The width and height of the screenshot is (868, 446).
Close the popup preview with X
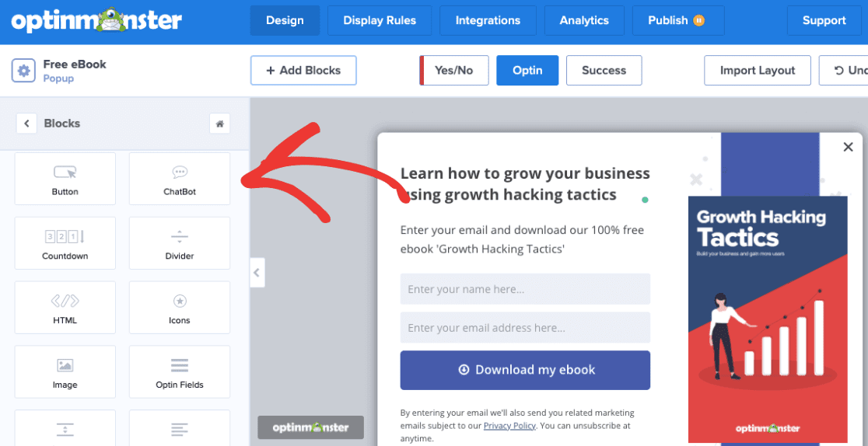point(848,147)
